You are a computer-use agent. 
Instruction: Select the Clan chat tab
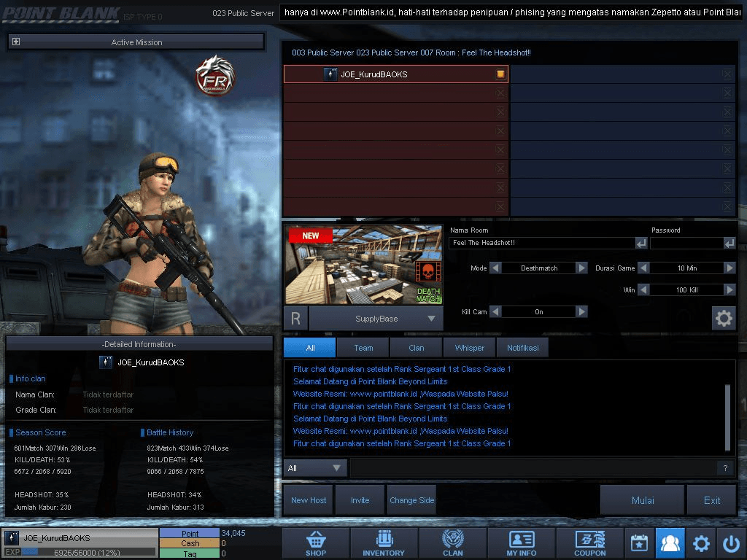417,348
